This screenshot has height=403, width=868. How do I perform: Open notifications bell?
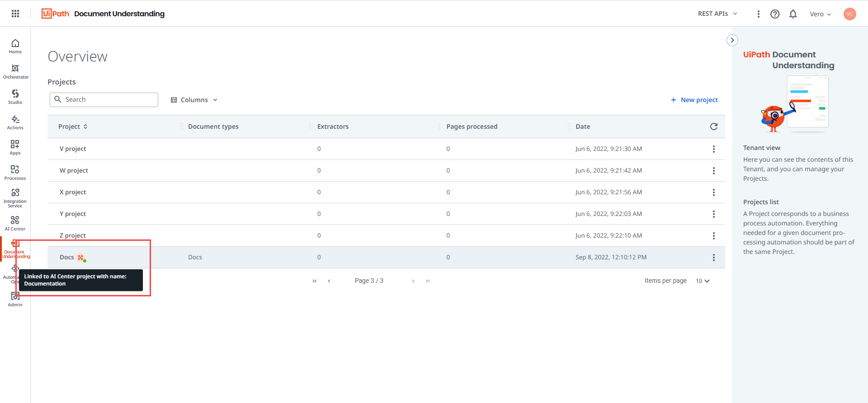point(793,14)
